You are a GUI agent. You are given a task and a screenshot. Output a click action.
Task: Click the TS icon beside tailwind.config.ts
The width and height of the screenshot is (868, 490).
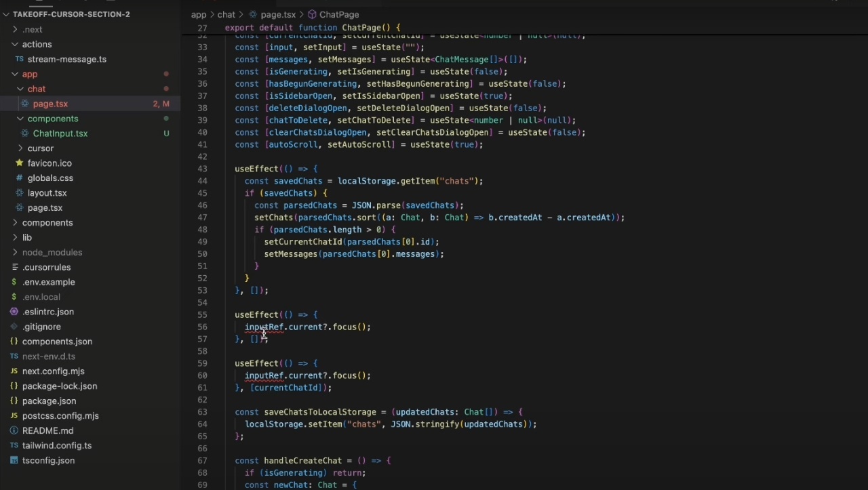tap(14, 446)
